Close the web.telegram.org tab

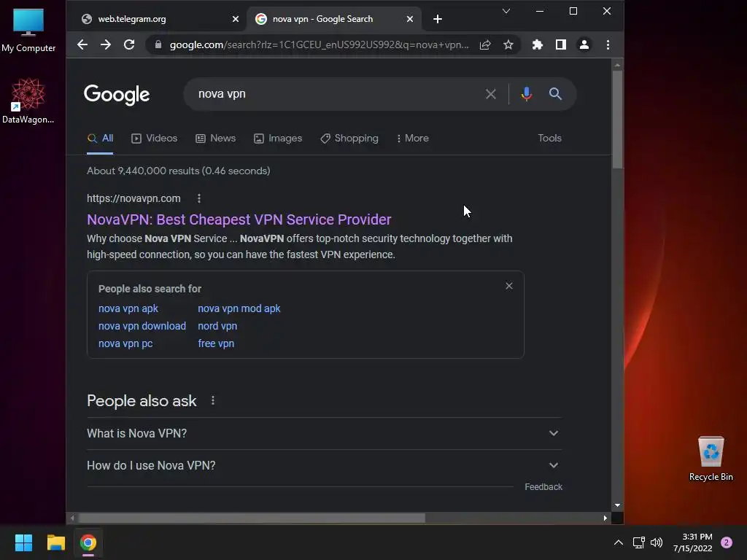pyautogui.click(x=236, y=19)
